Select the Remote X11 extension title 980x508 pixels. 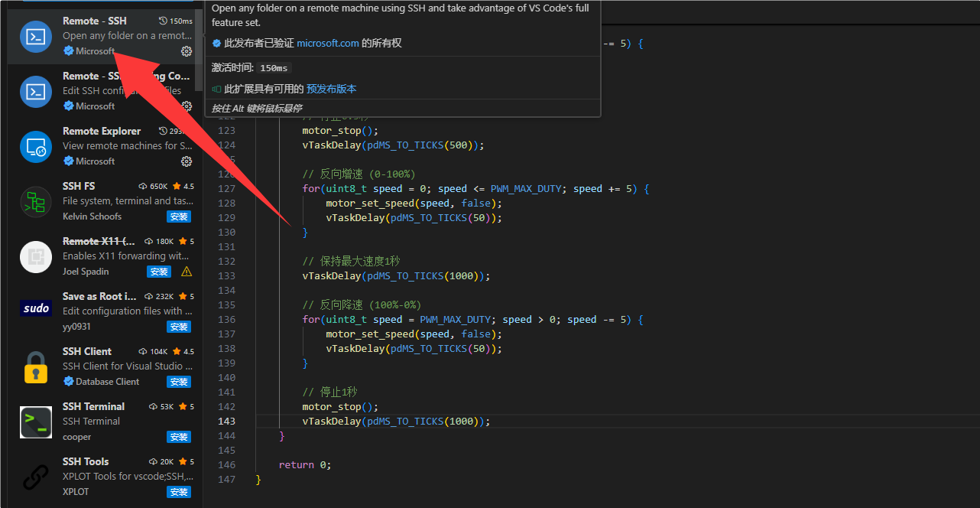click(99, 241)
